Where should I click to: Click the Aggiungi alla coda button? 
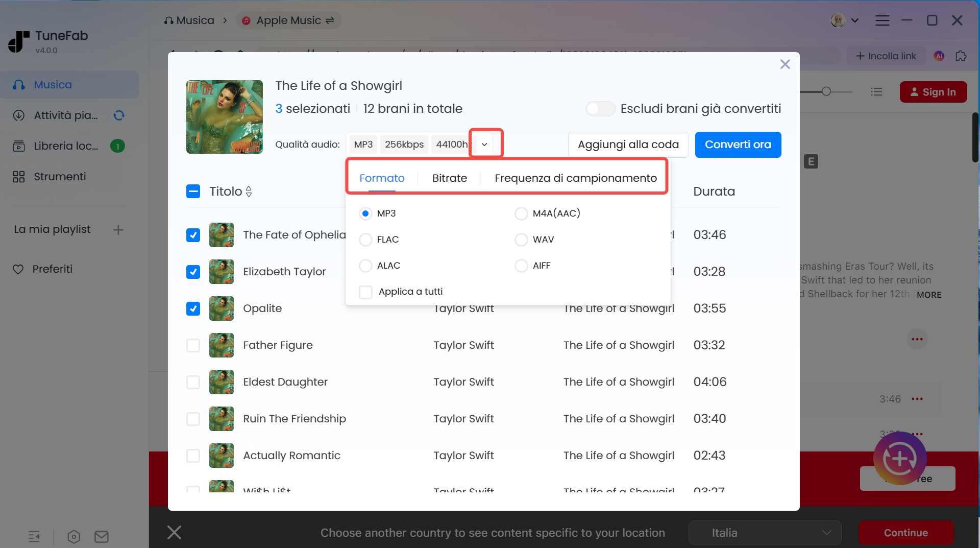click(628, 145)
